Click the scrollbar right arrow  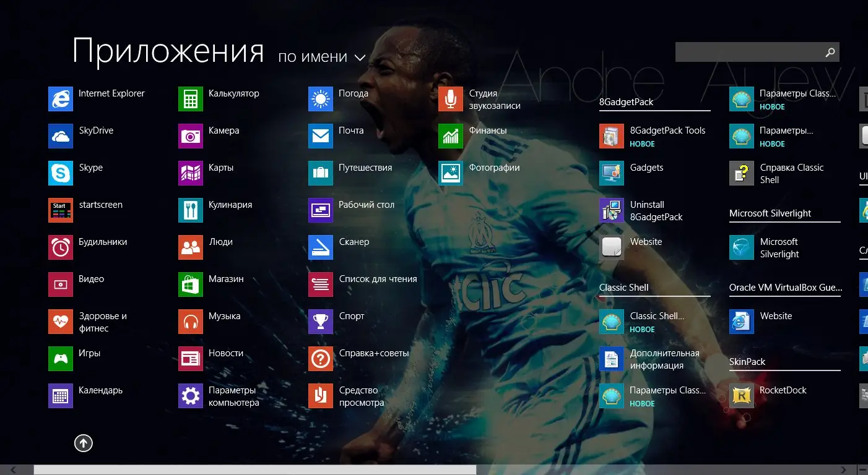pyautogui.click(x=844, y=470)
